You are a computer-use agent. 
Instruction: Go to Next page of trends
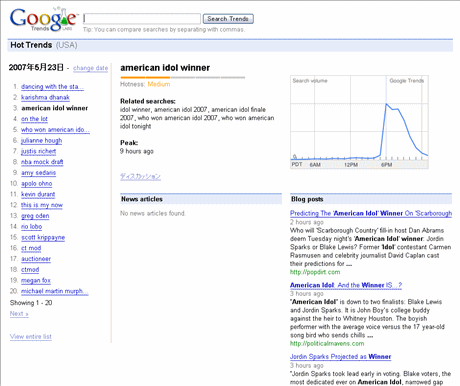click(x=19, y=314)
